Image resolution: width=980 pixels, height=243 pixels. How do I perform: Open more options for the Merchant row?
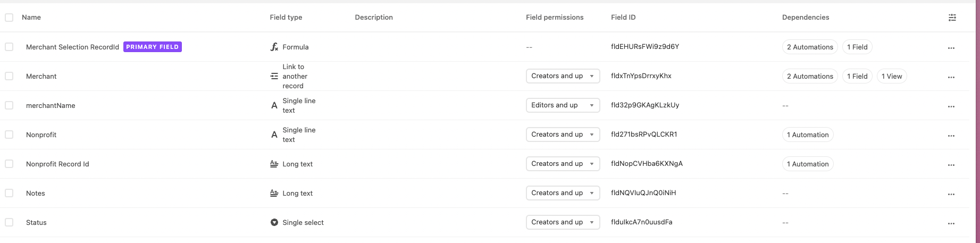pos(951,77)
